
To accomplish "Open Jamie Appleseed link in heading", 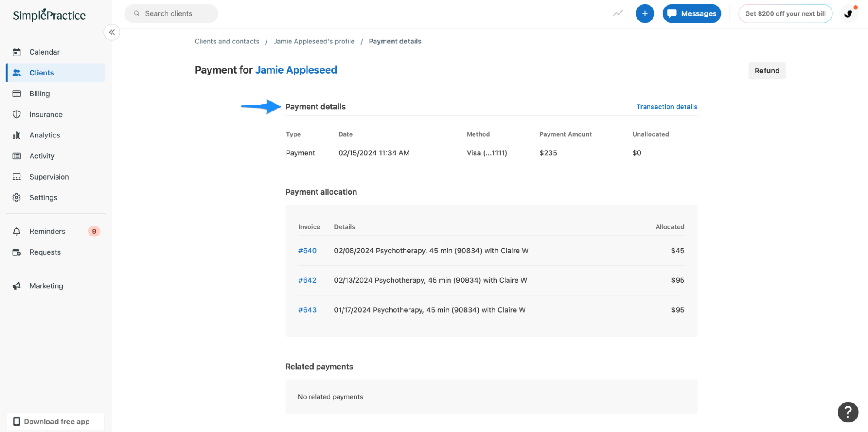I will click(296, 70).
